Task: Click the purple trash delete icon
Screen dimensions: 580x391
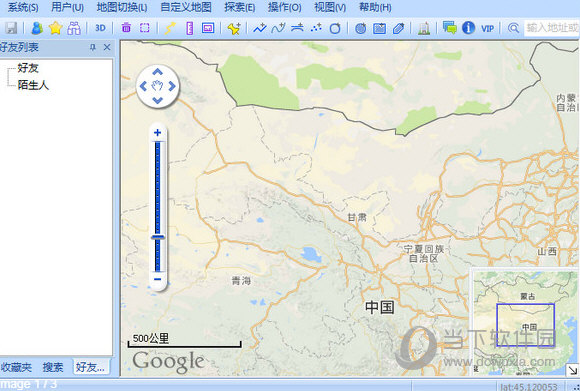Action: pyautogui.click(x=126, y=28)
